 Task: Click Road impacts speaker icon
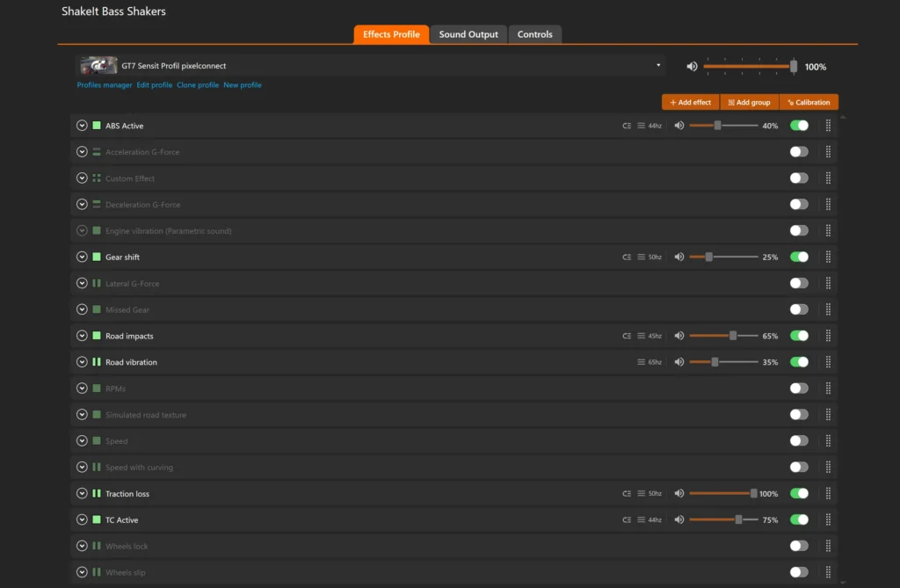679,336
